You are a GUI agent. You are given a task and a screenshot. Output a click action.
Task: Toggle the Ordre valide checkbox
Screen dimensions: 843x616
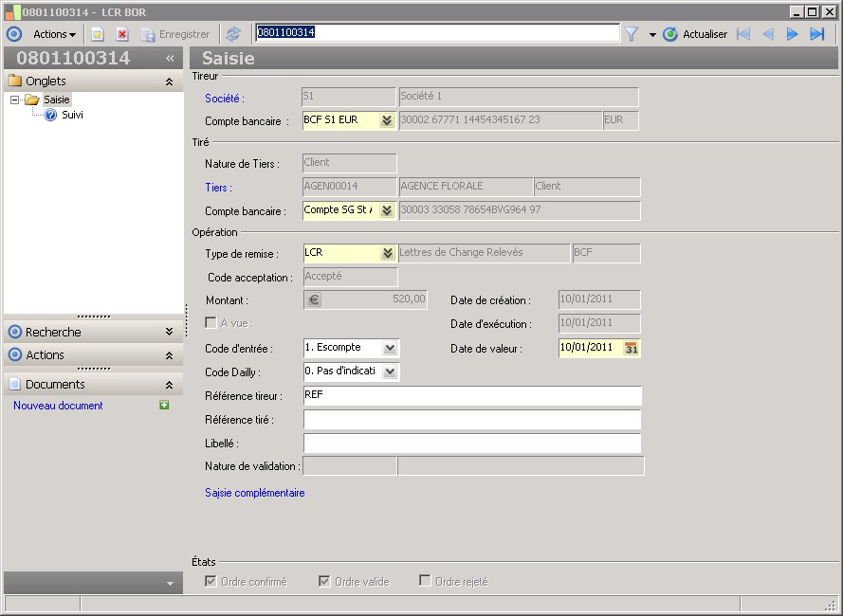pos(324,581)
